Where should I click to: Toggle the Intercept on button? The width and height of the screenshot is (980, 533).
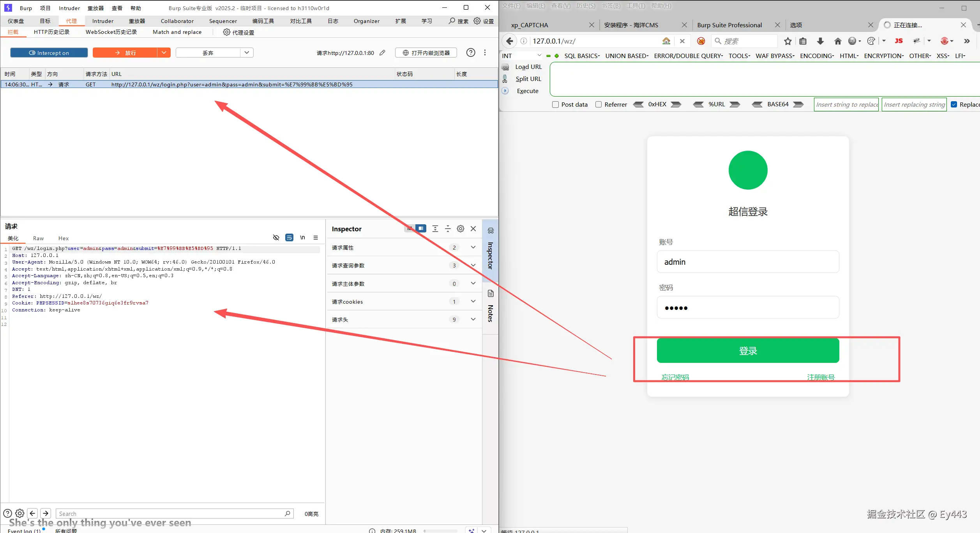point(49,53)
